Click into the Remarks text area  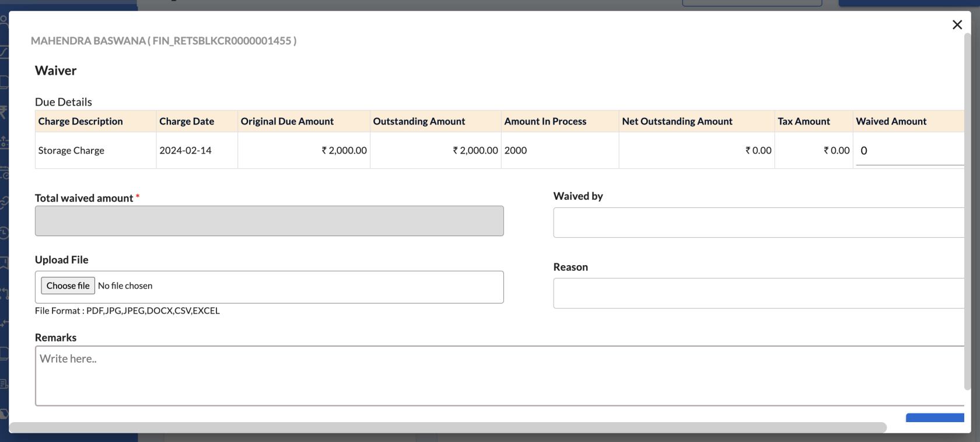point(499,376)
